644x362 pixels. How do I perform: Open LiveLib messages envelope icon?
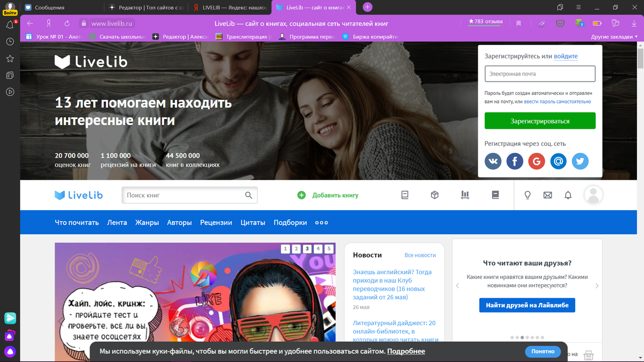pyautogui.click(x=547, y=195)
